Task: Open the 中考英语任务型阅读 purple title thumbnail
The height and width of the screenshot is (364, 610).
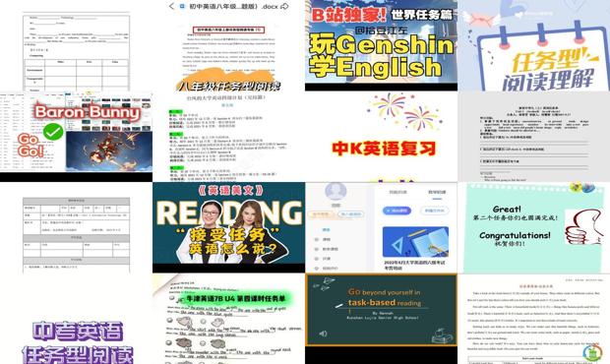Action: click(x=77, y=319)
